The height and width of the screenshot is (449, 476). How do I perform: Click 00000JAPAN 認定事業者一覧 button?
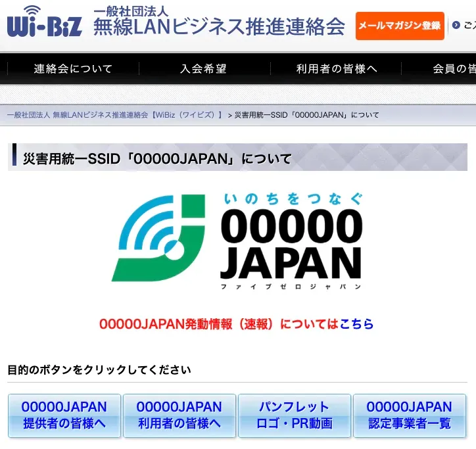pyautogui.click(x=410, y=415)
